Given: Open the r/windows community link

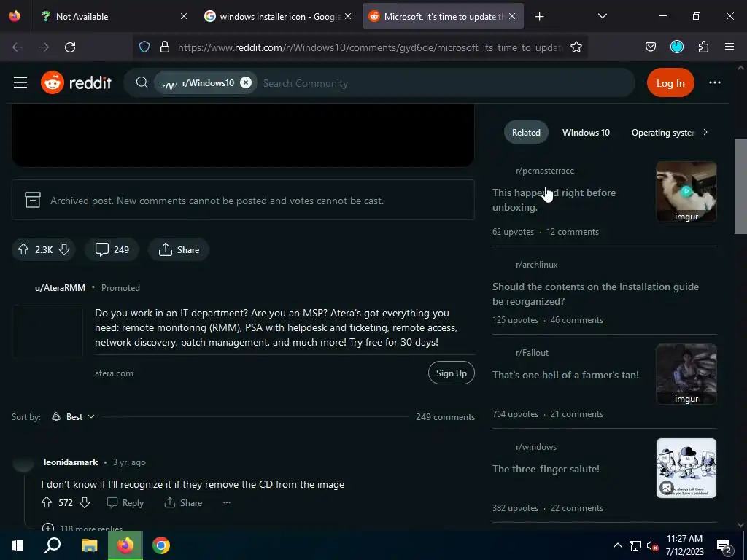Looking at the screenshot, I should click(x=536, y=447).
